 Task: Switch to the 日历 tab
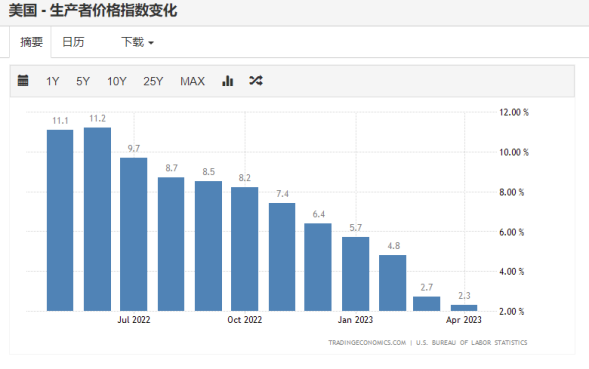73,42
